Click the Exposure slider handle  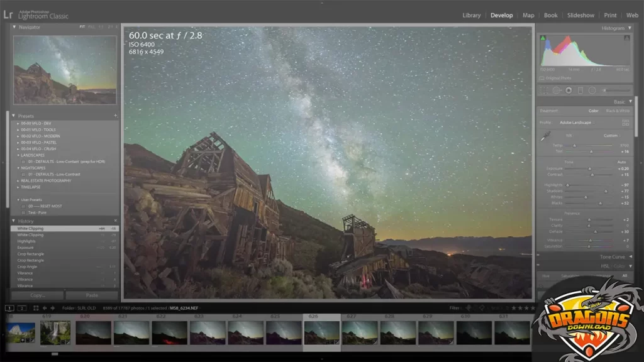590,168
